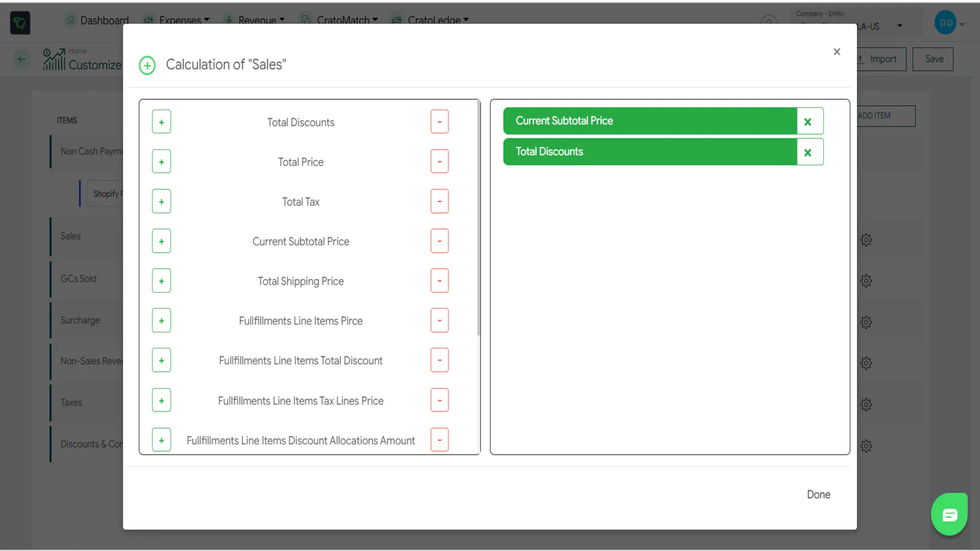Click minus for Fullfillments Line Items Total Discount
Image resolution: width=980 pixels, height=551 pixels.
pos(439,361)
